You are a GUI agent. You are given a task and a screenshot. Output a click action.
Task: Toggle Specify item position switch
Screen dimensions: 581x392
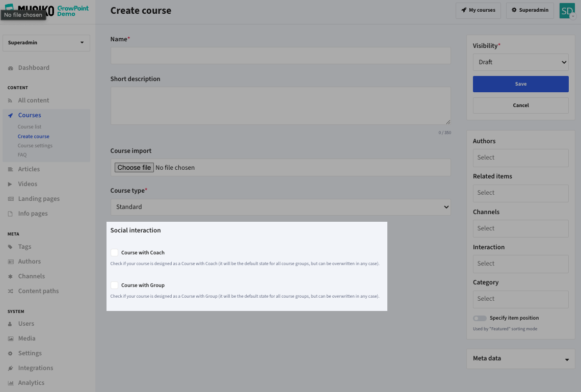[480, 318]
